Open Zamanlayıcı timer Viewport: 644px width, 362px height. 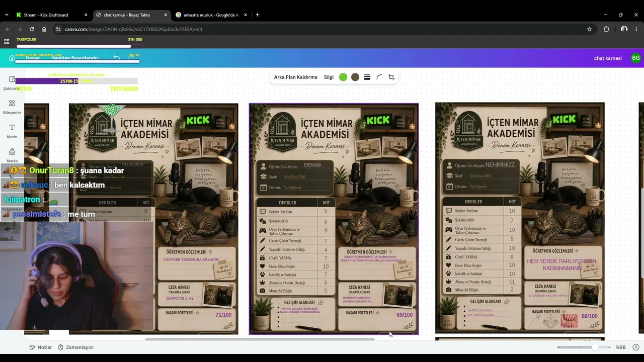point(75,347)
